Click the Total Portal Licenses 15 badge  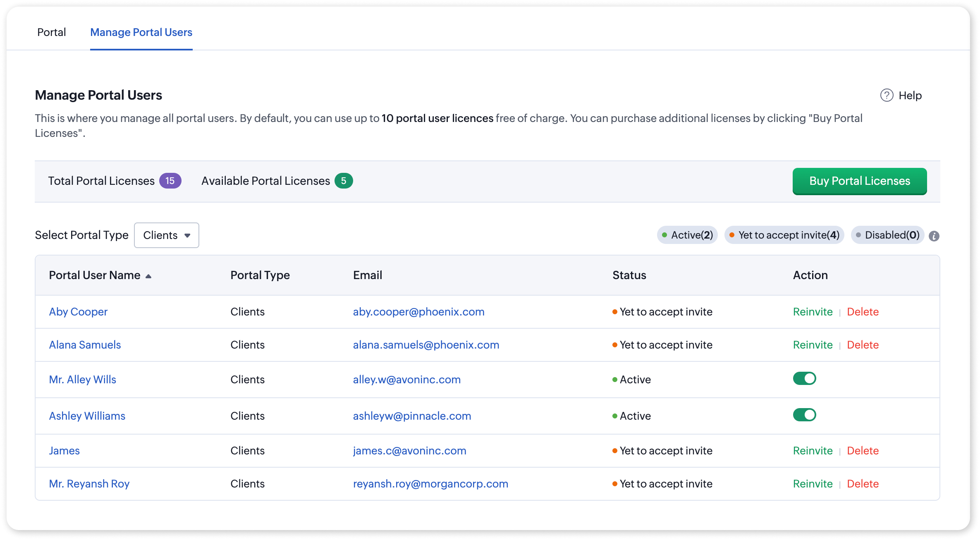(x=170, y=181)
